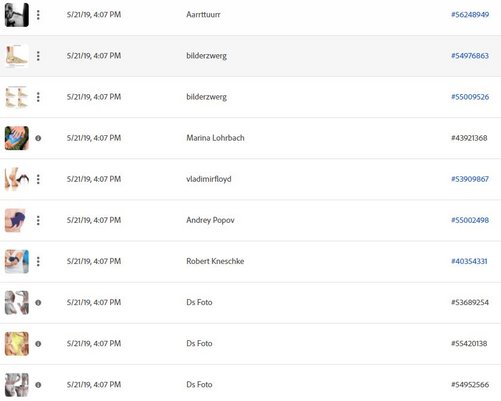
Task: Open asset link #40354331
Action: click(x=469, y=261)
